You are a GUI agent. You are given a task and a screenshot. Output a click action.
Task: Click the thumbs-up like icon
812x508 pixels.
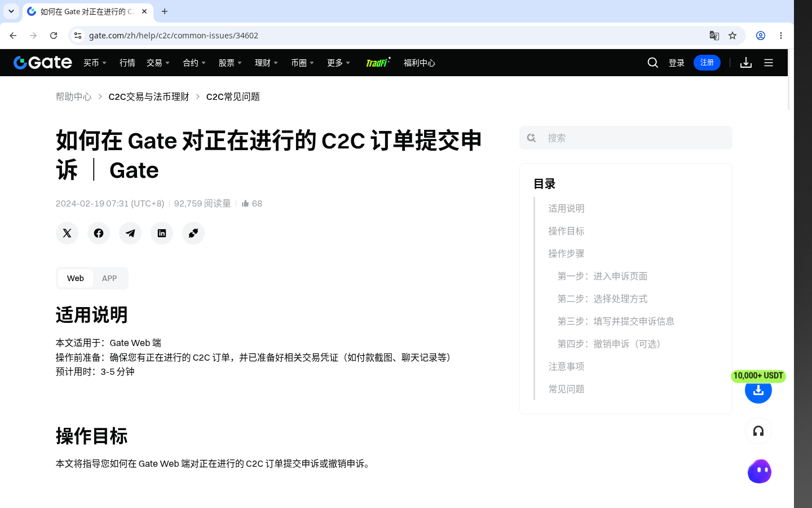point(245,203)
